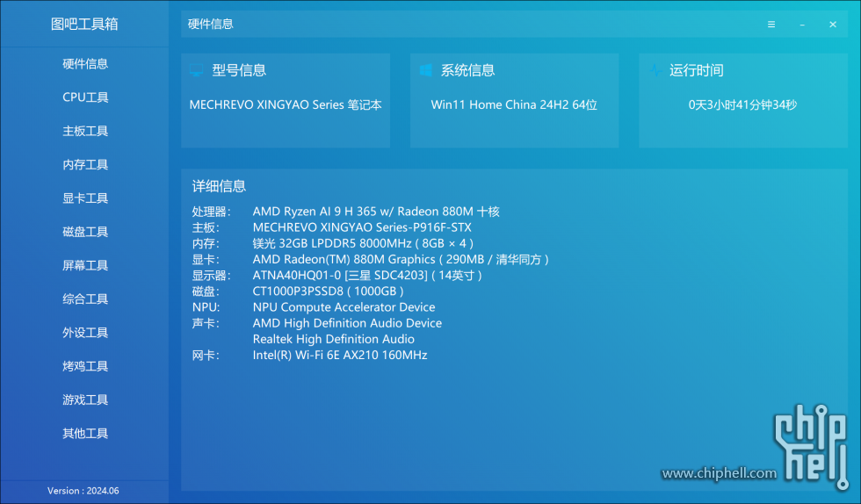This screenshot has width=861, height=504.
Task: Open 内存工具 in the sidebar
Action: (85, 164)
